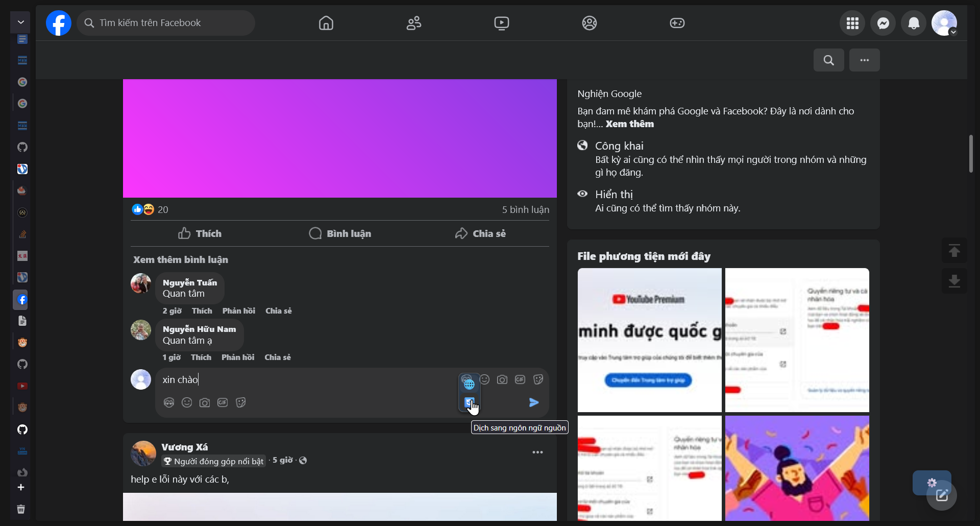The image size is (980, 526).
Task: Attach photo via bottom-row camera icon
Action: tap(205, 402)
